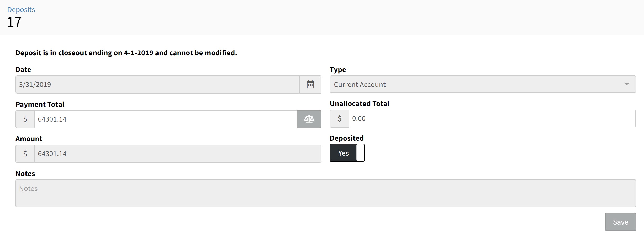
Task: Click the Amount input showing 64301.14
Action: [178, 154]
